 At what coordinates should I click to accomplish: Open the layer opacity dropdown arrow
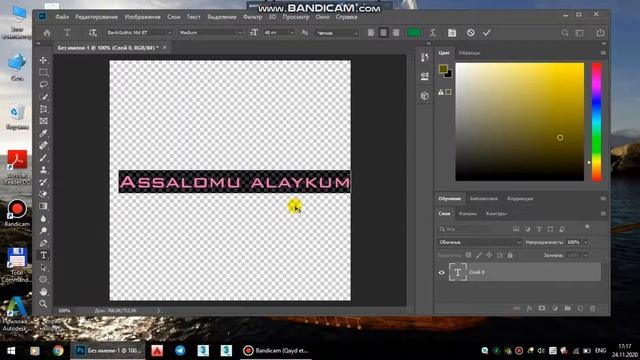[x=586, y=242]
